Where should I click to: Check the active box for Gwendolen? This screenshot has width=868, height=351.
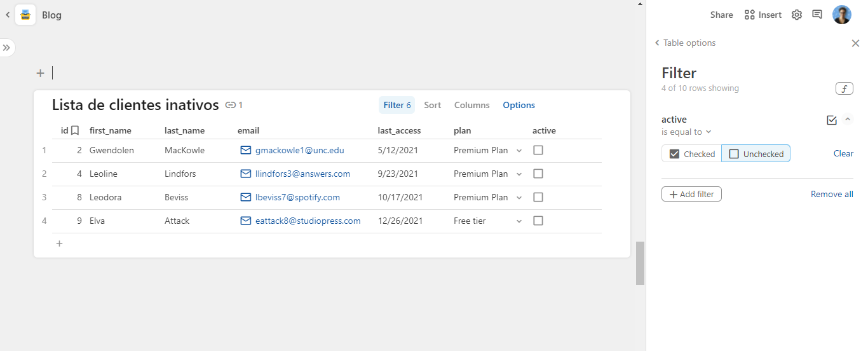tap(538, 150)
